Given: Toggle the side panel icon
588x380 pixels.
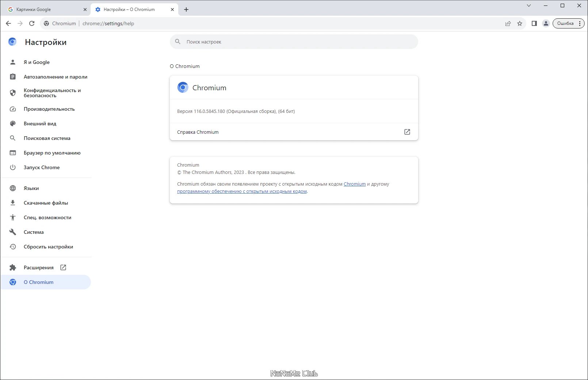Looking at the screenshot, I should point(534,23).
